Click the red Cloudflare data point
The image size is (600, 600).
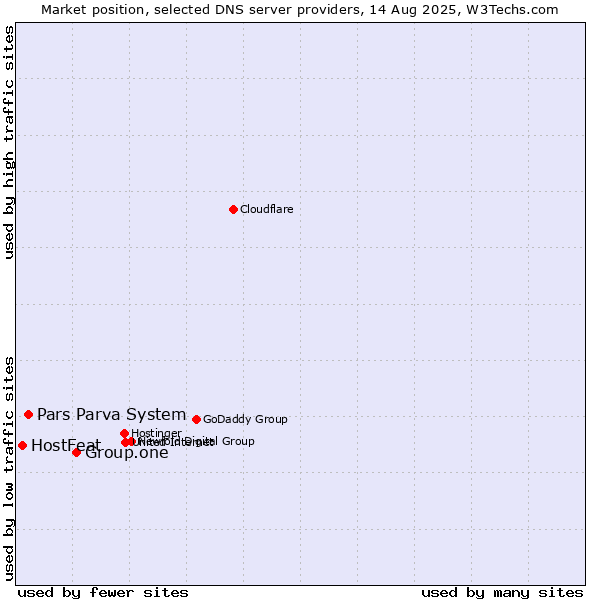233,209
